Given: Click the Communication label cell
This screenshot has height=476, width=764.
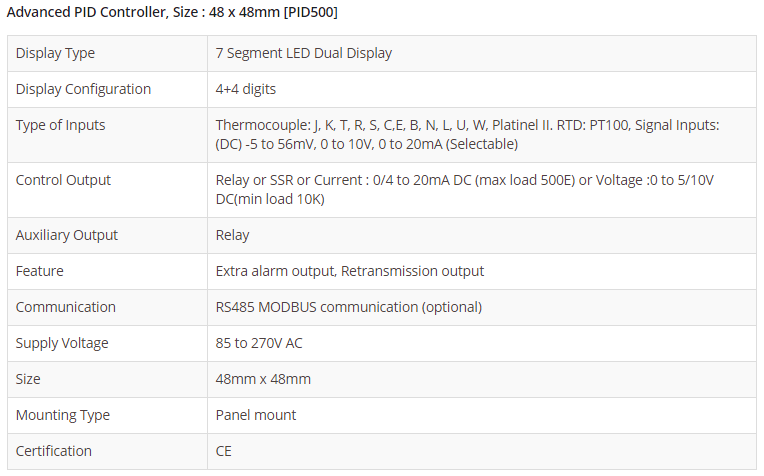Looking at the screenshot, I should [x=65, y=307].
